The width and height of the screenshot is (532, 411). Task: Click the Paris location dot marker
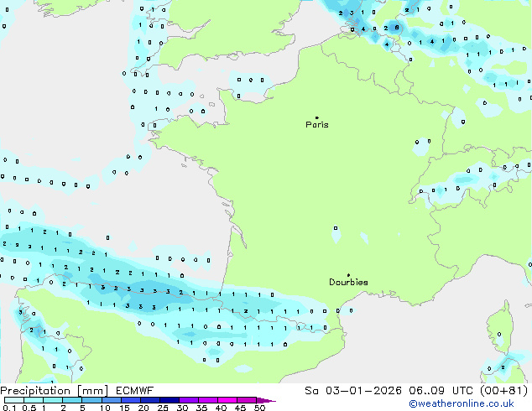point(317,117)
